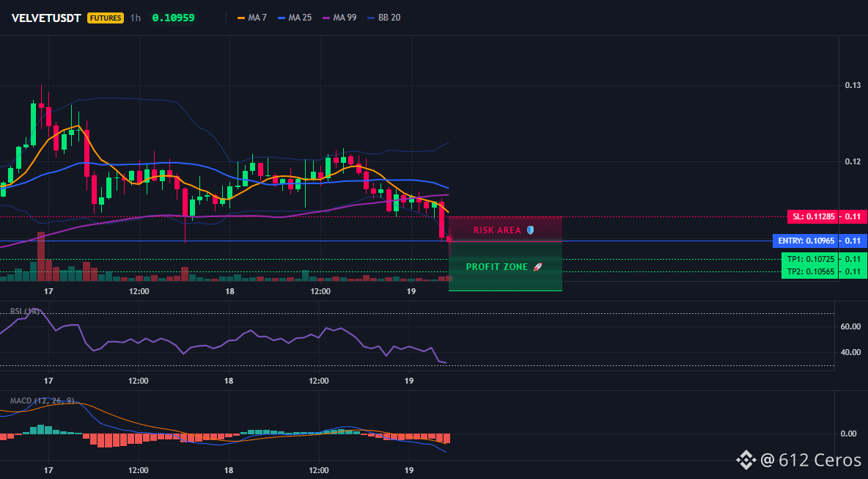Select the TP1: 0.10725 target label

coord(810,259)
